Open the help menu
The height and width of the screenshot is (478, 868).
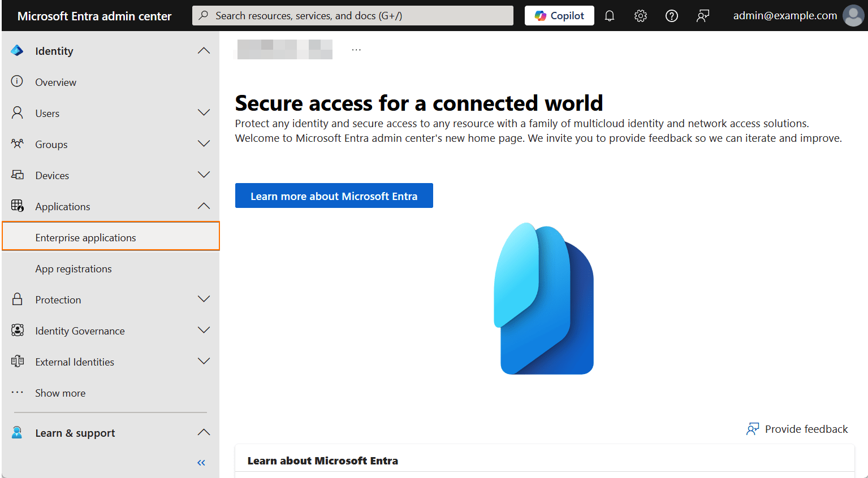[671, 15]
